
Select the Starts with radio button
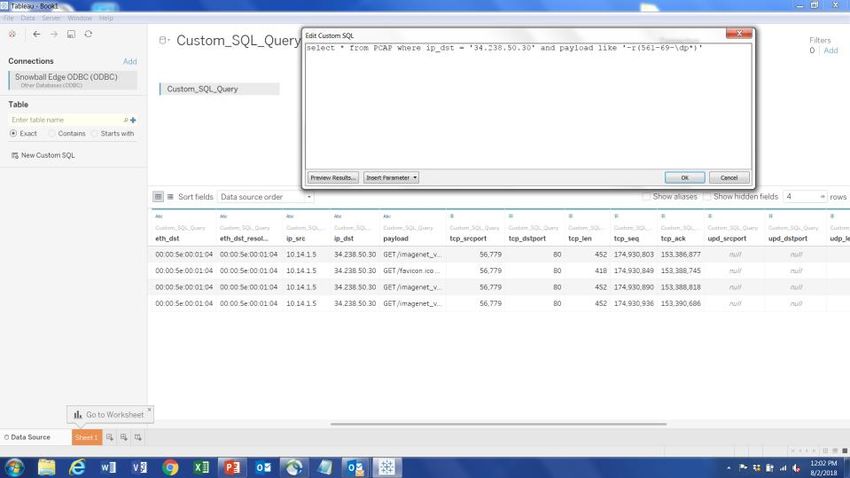pyautogui.click(x=94, y=133)
